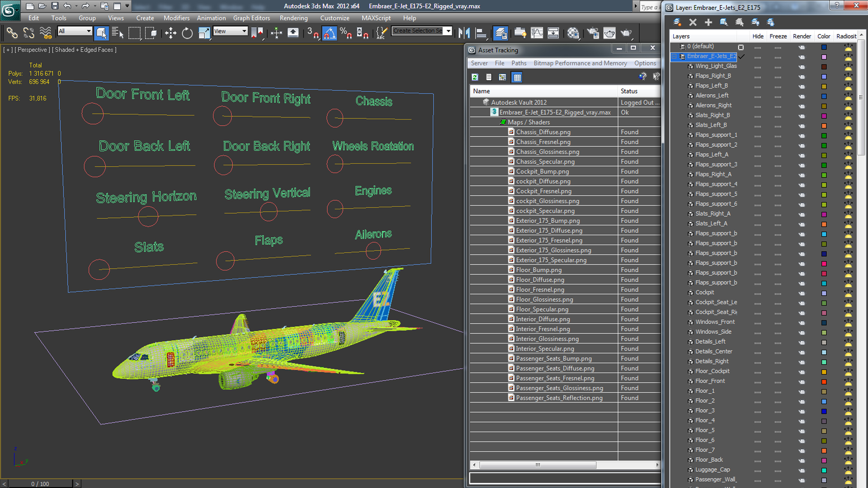This screenshot has height=488, width=868.
Task: Click Delete layer X icon in Layer window
Action: pos(693,22)
